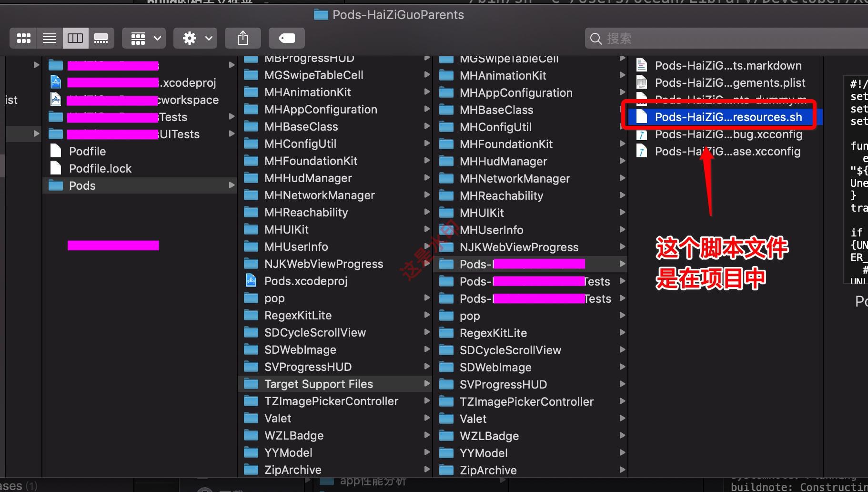Screen dimensions: 868x492
Task: Click the edit tags button
Action: pos(287,38)
